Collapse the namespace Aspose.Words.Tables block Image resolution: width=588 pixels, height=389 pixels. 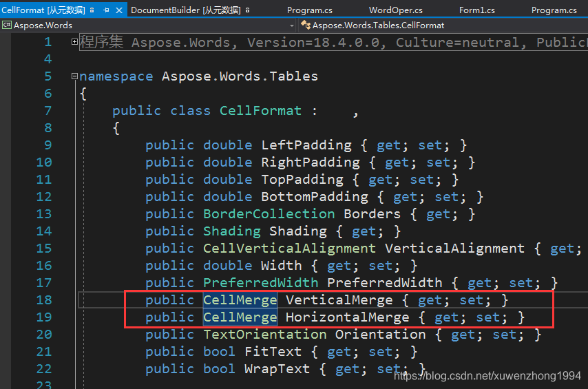click(x=74, y=76)
